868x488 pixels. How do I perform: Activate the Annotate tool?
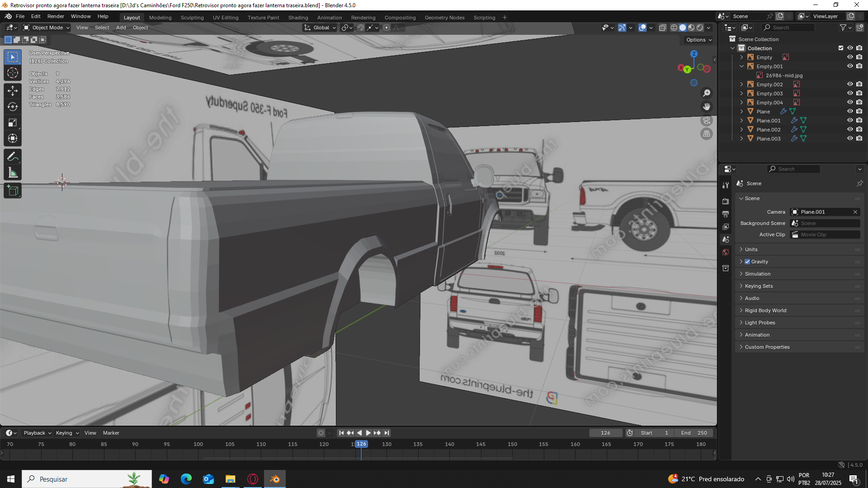coord(13,157)
